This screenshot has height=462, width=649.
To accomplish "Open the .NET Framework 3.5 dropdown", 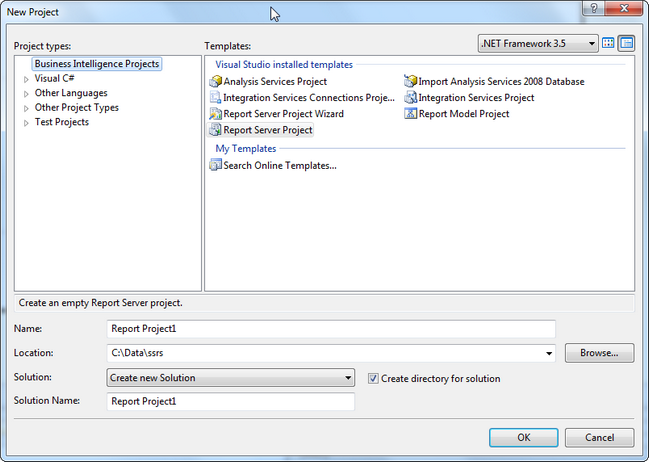I will click(538, 43).
